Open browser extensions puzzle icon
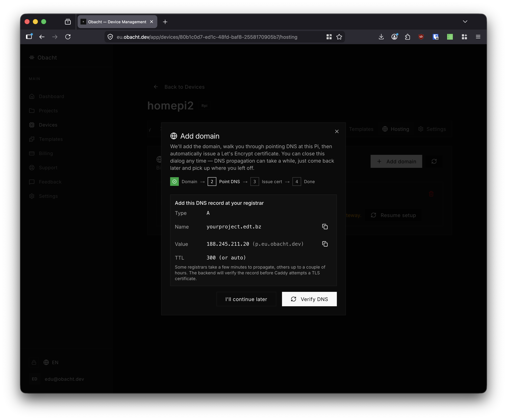 click(x=408, y=37)
